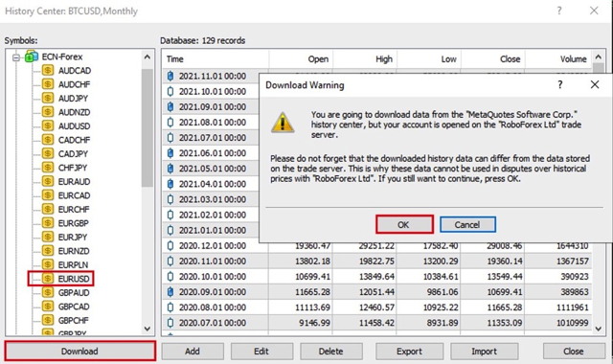Select EURUSD in the symbols tree
This screenshot has height=364, width=613.
coord(74,279)
